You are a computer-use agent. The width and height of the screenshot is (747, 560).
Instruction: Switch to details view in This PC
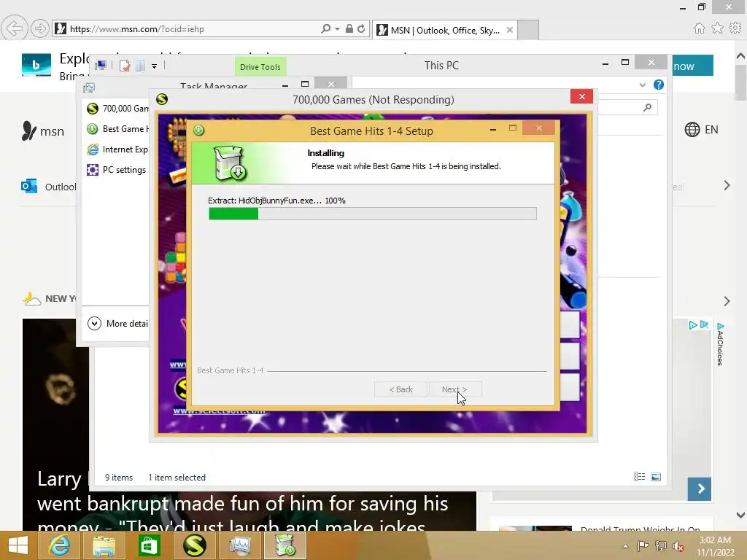[639, 477]
